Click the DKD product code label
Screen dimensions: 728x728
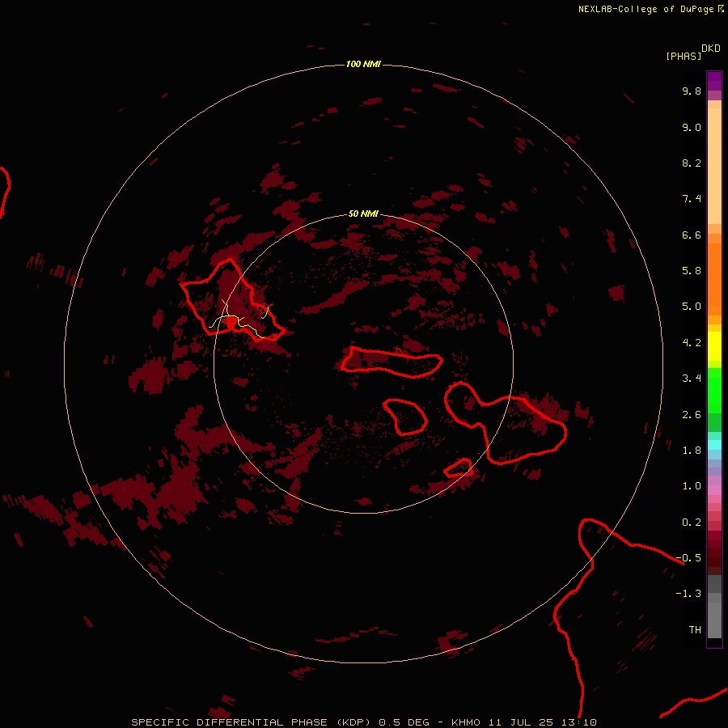coord(711,49)
